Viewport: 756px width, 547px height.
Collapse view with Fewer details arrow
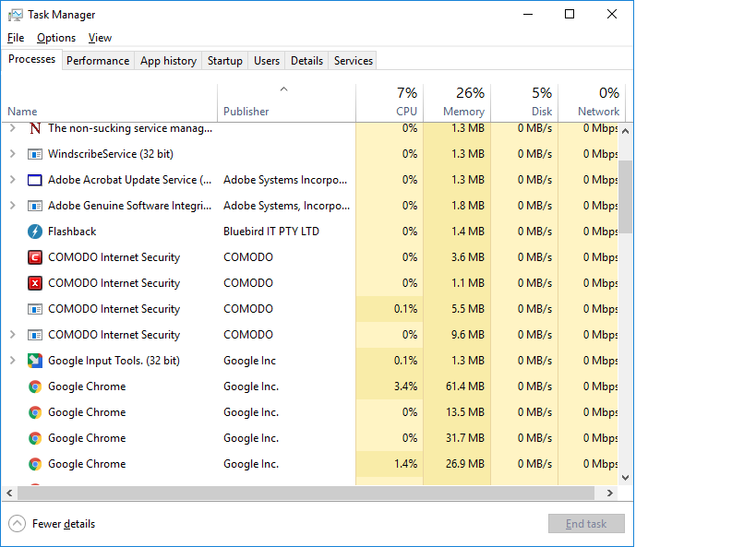point(17,524)
